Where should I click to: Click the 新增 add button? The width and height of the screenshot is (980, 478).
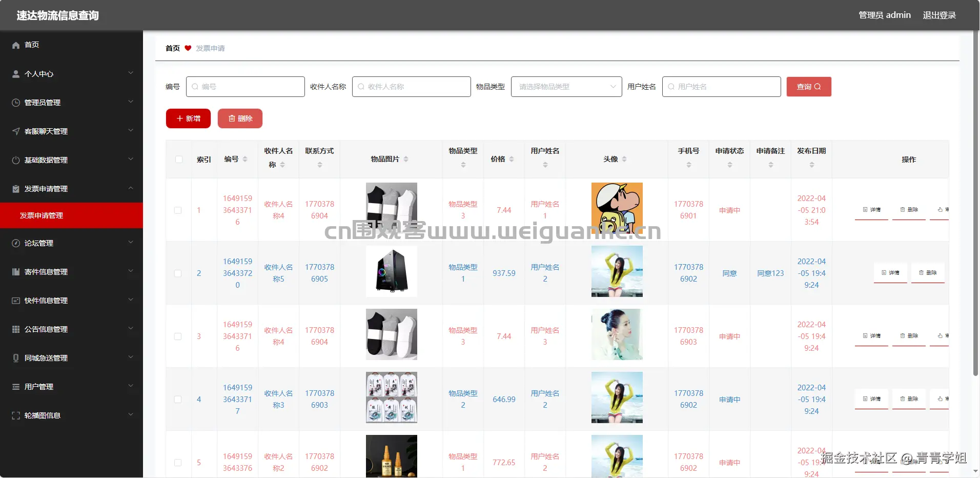point(188,118)
